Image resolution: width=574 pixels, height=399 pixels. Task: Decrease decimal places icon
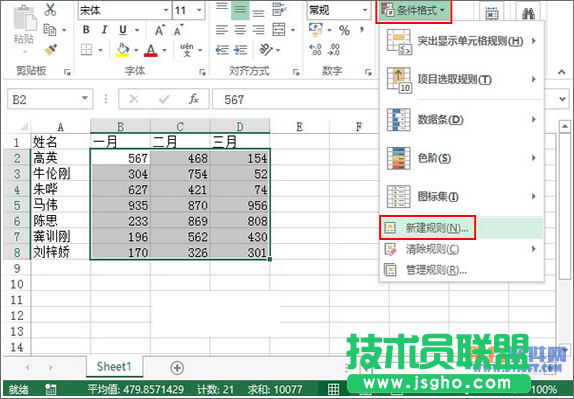click(x=333, y=50)
